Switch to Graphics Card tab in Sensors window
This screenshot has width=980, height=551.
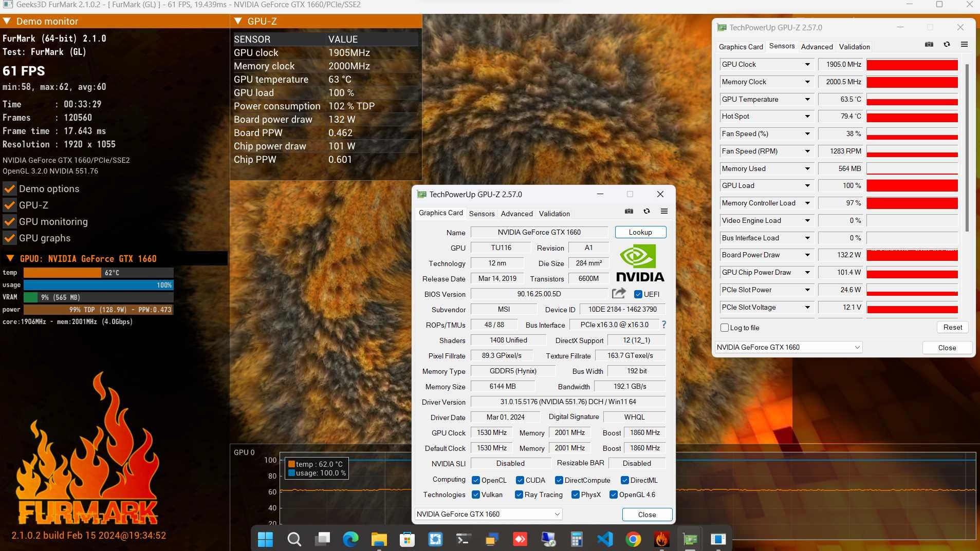(741, 47)
